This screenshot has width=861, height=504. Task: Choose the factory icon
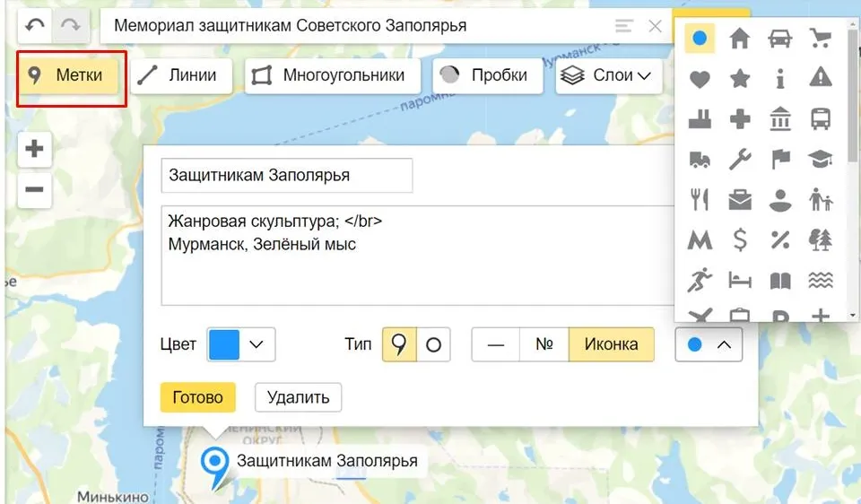coord(700,119)
